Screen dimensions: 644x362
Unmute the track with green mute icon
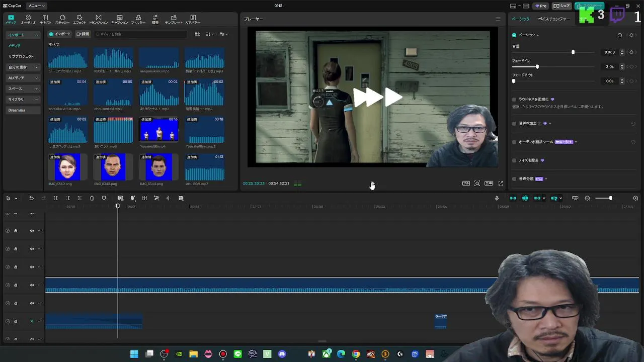pyautogui.click(x=32, y=321)
